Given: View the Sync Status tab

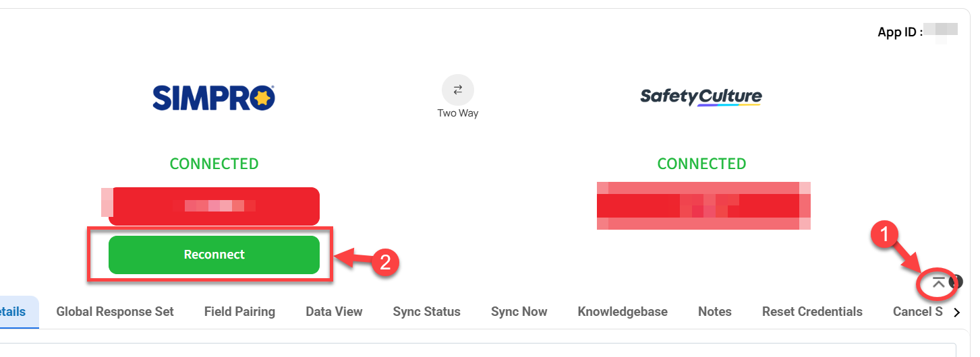Looking at the screenshot, I should (x=426, y=312).
